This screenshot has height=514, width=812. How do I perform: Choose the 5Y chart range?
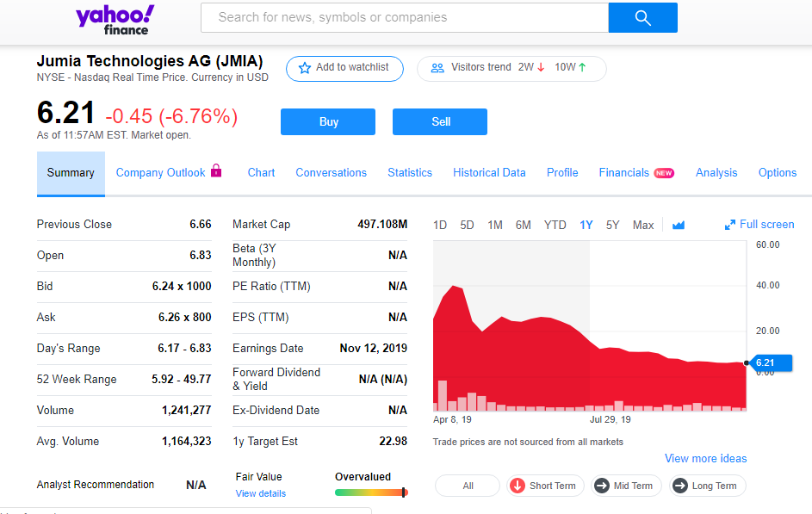click(612, 225)
